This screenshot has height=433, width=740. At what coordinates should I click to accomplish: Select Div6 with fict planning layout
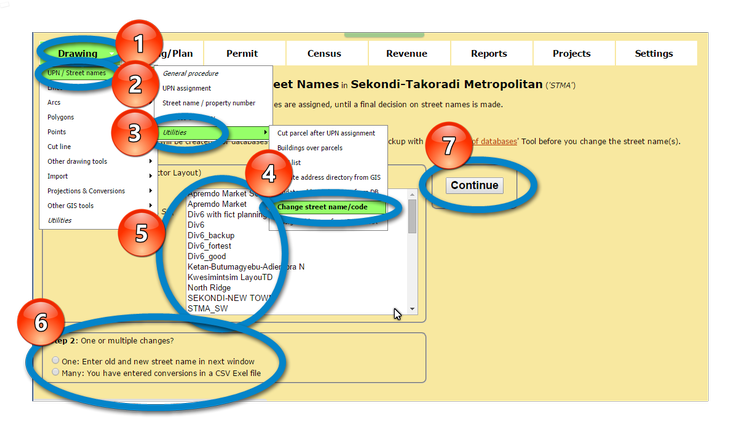point(227,214)
